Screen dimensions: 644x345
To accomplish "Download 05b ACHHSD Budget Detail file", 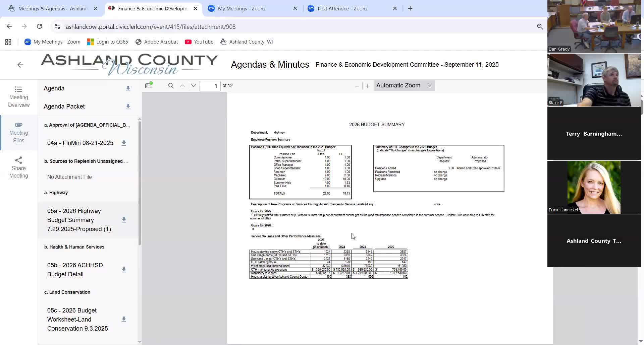I will coord(124,270).
